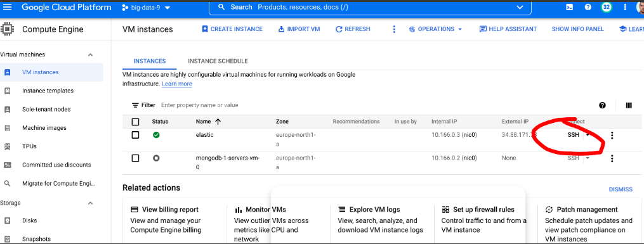Click REFRESH button

tap(353, 29)
